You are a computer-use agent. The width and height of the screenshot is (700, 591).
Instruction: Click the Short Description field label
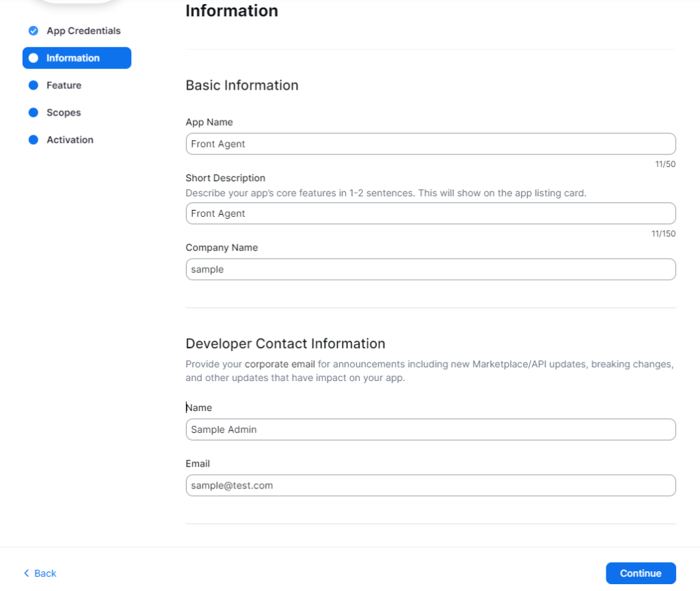[x=226, y=178]
